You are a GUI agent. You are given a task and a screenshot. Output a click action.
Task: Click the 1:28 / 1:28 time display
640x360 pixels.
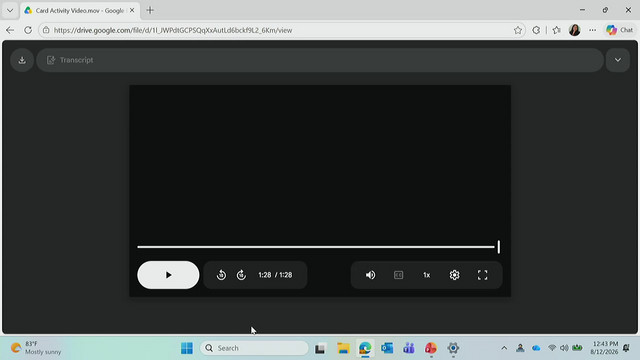click(275, 275)
